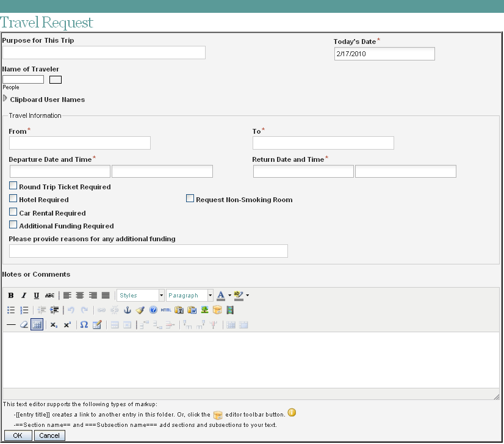Click the Return time field
Image resolution: width=504 pixels, height=444 pixels.
click(406, 171)
